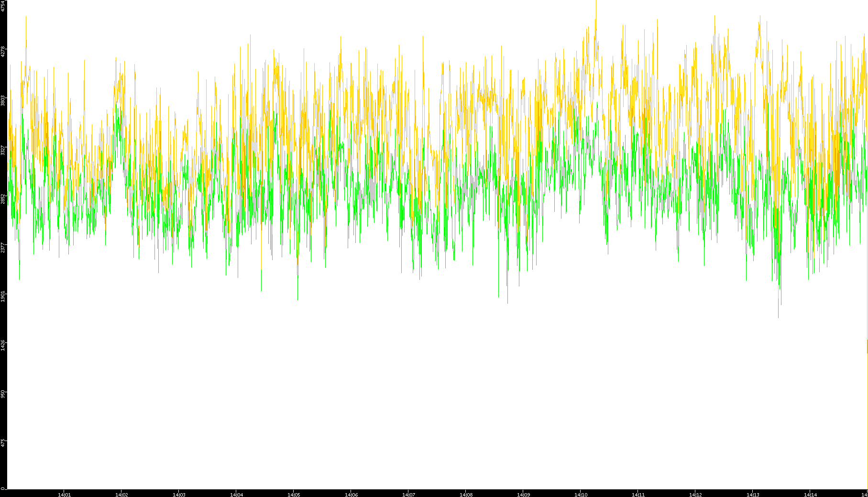The image size is (868, 497).
Task: Point at the 3803 y-axis label
Action: 3,100
